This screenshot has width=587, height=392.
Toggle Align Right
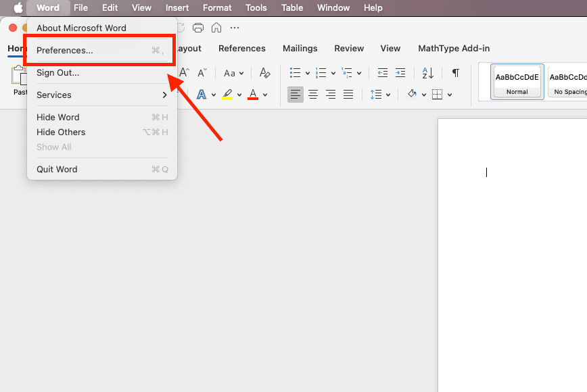tap(331, 95)
